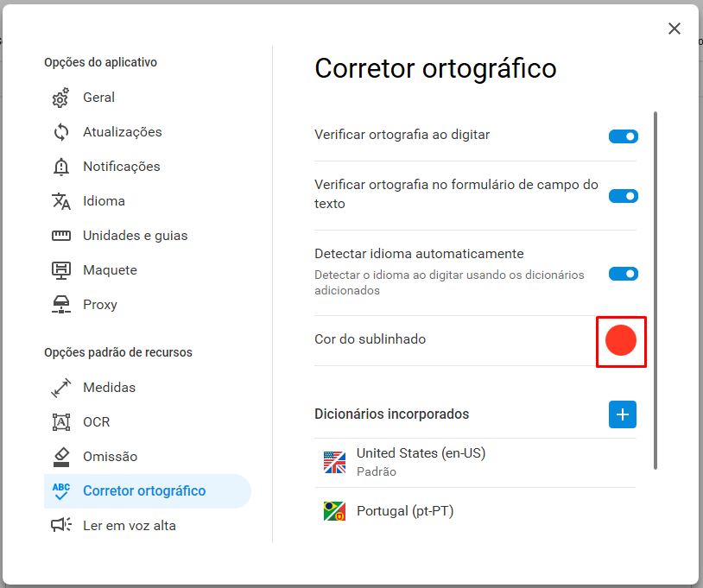Turn off Detectar idioma automaticamente
This screenshot has width=703, height=588.
[x=624, y=274]
